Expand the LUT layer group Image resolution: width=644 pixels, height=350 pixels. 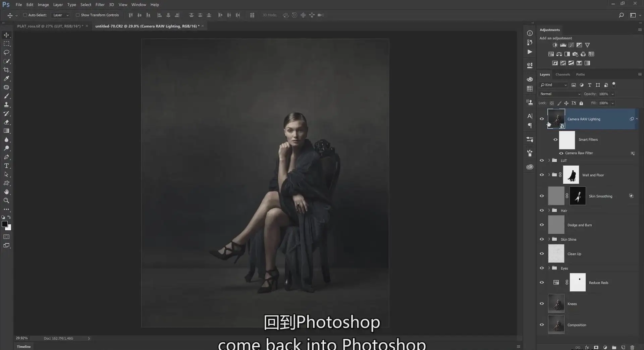pyautogui.click(x=549, y=161)
